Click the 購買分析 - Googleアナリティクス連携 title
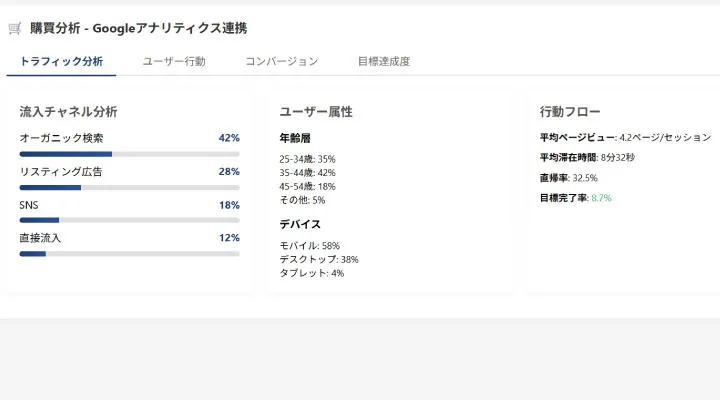This screenshot has width=720, height=400. (139, 28)
